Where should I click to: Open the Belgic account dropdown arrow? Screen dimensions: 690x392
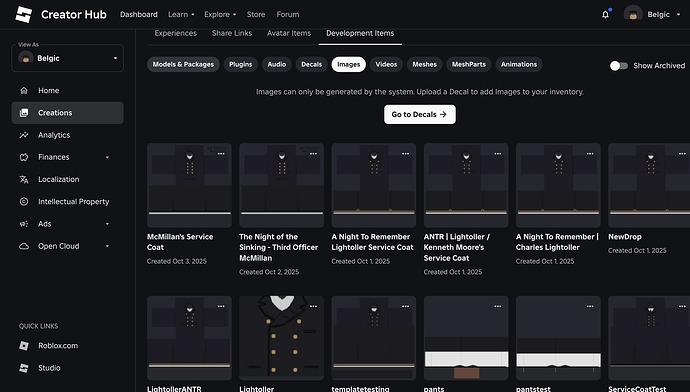tap(678, 15)
